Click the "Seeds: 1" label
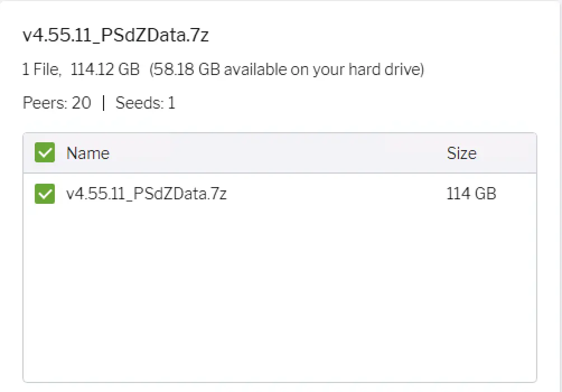This screenshot has width=562, height=392. [145, 103]
